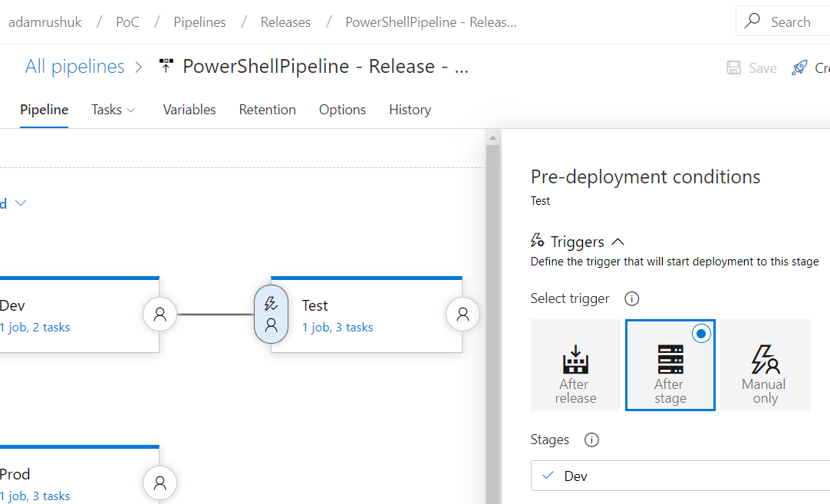Click the Search magnifier icon
Screen dimensions: 830x504
pos(753,21)
